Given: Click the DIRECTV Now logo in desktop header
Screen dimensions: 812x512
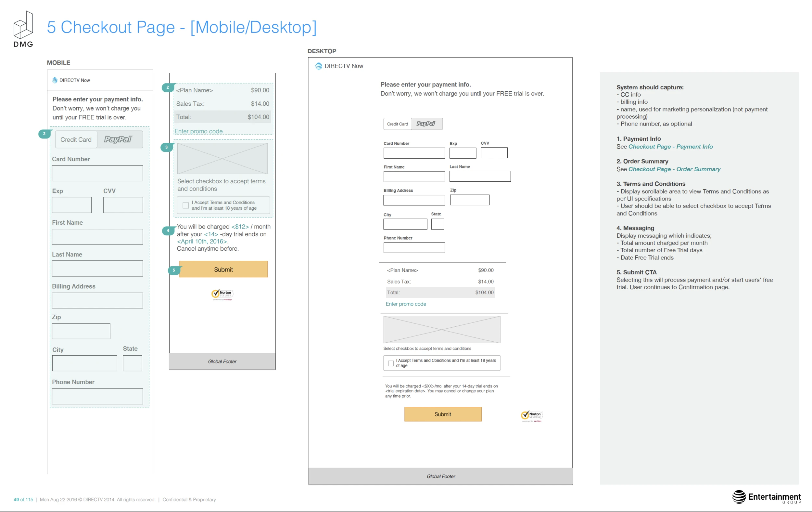Looking at the screenshot, I should (x=339, y=66).
